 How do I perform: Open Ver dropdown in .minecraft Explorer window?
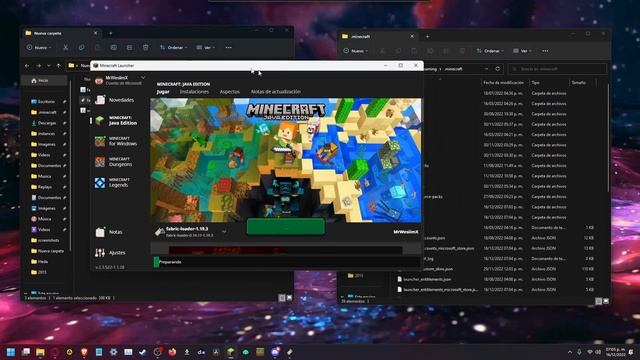tap(522, 51)
